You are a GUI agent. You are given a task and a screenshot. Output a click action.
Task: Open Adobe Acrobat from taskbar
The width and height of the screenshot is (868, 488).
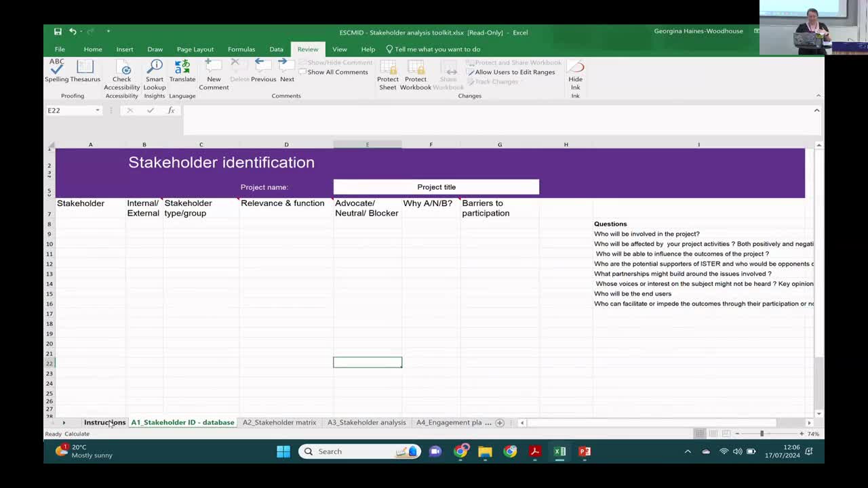point(535,451)
